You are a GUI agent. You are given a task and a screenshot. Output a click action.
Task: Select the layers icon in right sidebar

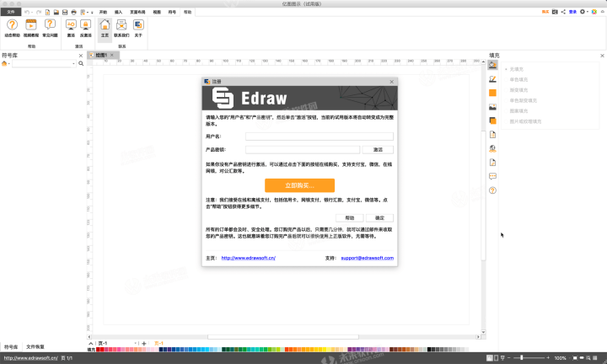(492, 120)
